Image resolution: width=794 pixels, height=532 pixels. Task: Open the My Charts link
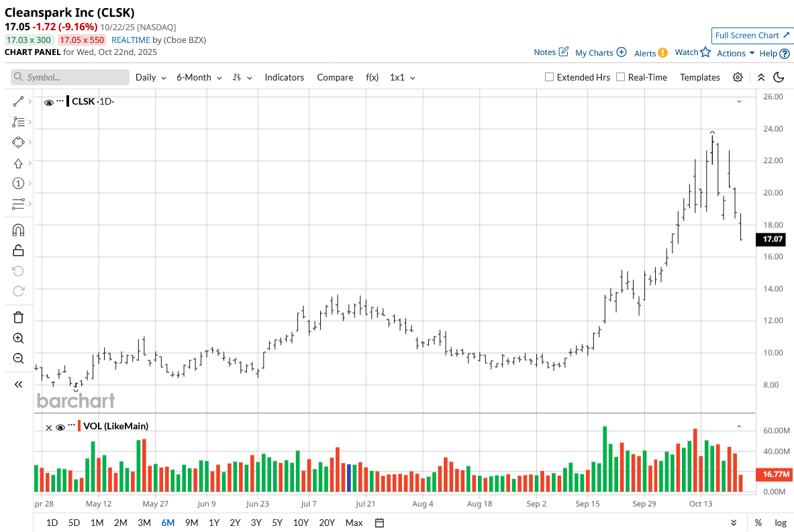(x=601, y=52)
